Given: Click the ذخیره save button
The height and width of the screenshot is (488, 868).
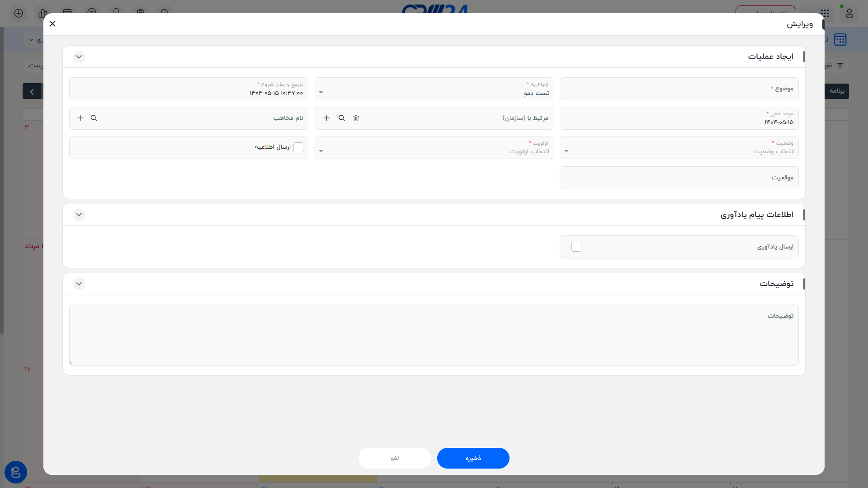Looking at the screenshot, I should [473, 458].
